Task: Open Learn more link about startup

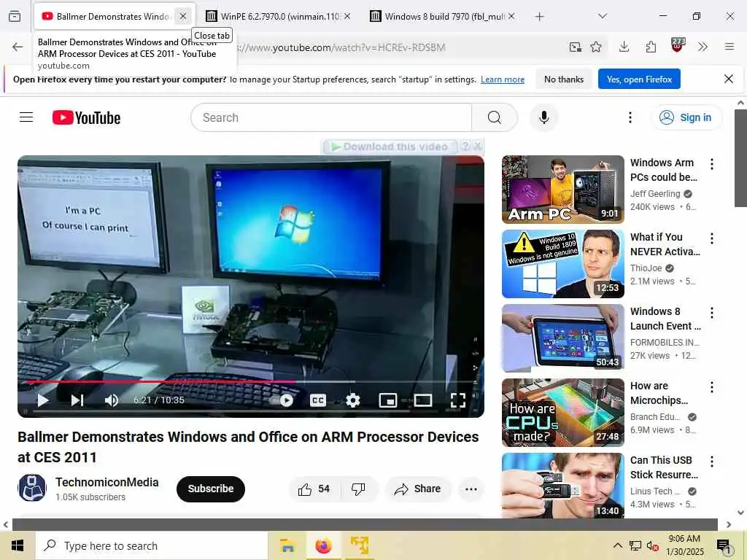Action: 502,79
